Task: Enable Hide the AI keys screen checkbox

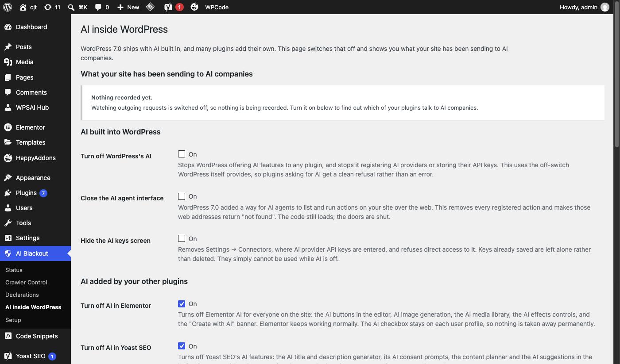Action: [x=182, y=238]
